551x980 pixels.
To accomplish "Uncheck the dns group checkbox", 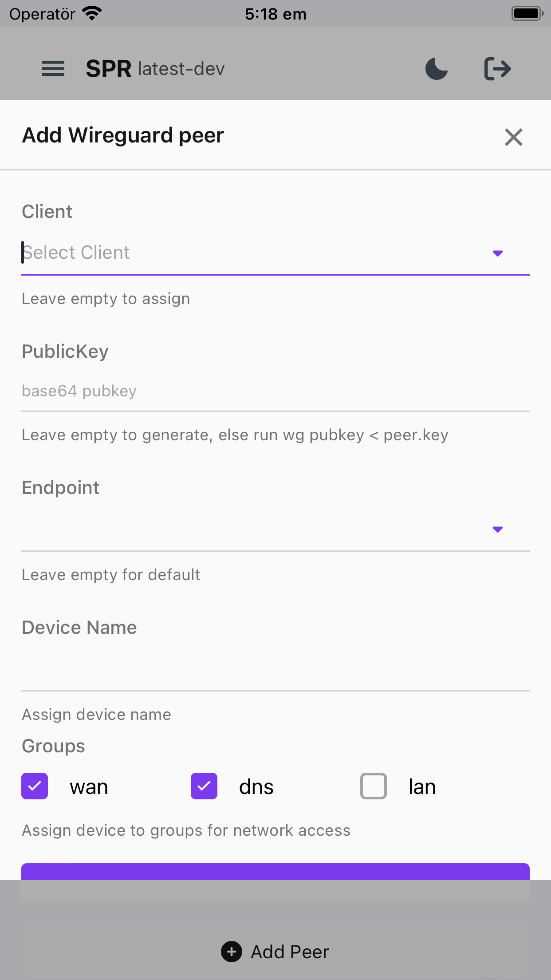I will (x=204, y=786).
